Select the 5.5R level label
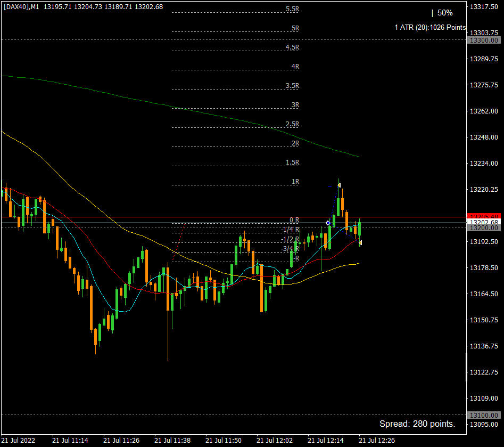The height and width of the screenshot is (447, 504). [292, 9]
